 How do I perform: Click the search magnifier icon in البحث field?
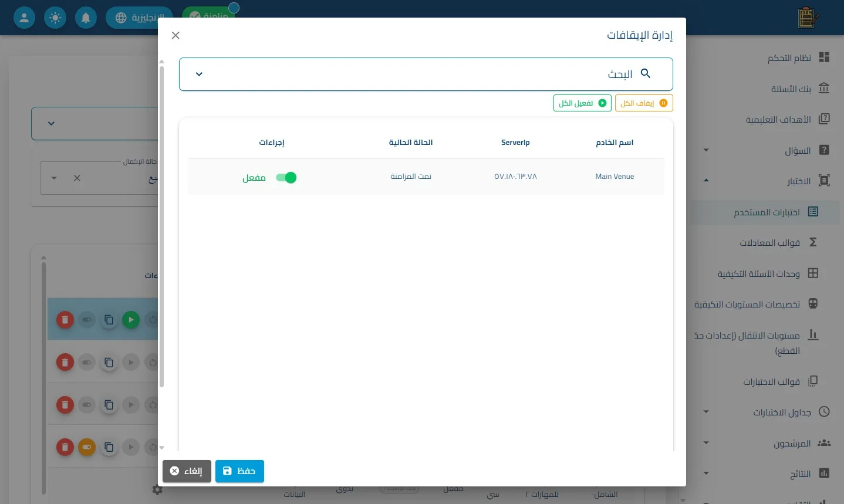tap(646, 74)
